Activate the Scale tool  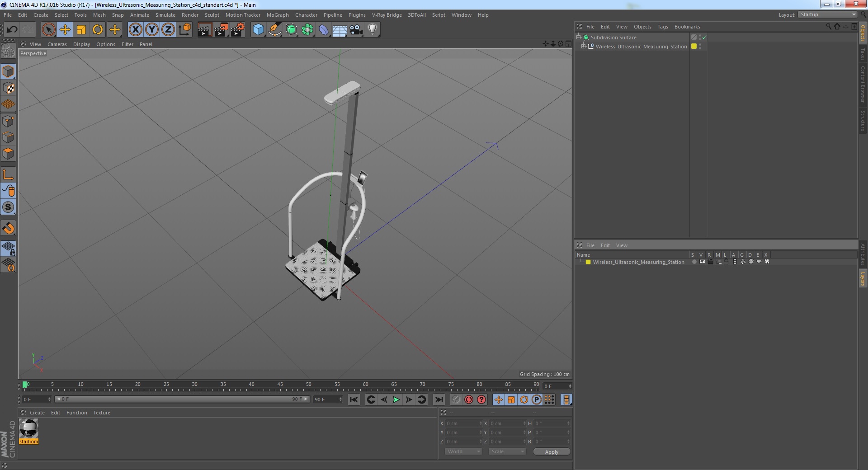tap(81, 30)
